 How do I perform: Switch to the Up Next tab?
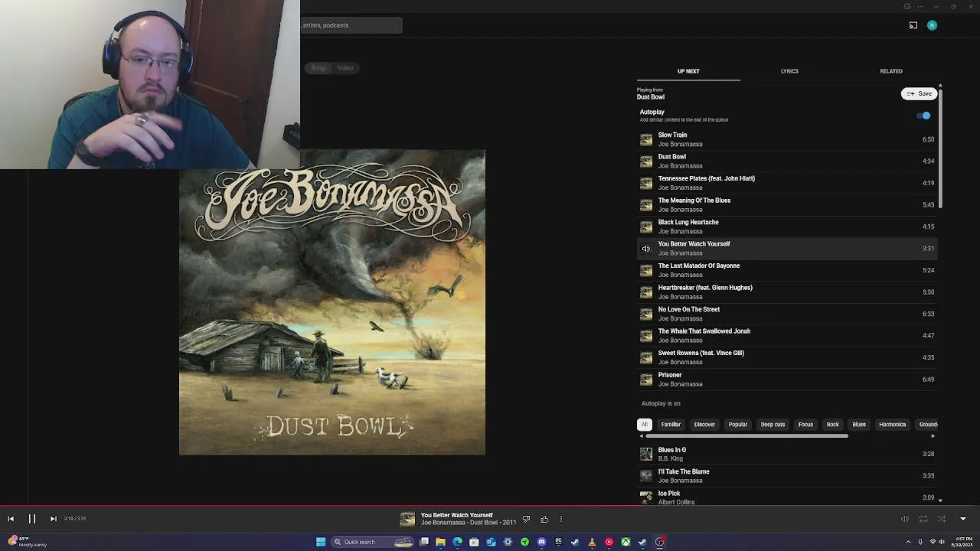pyautogui.click(x=688, y=71)
